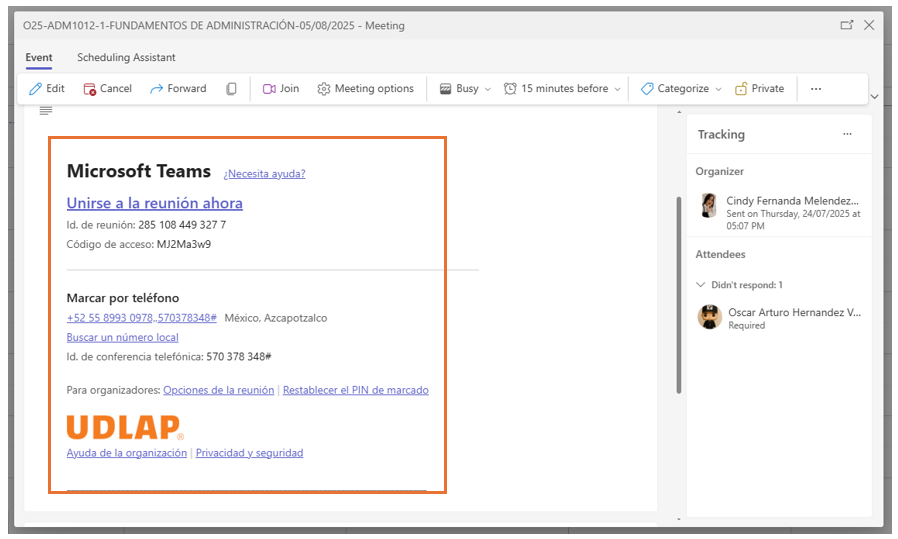
Task: Click the Busy status icon
Action: pos(445,89)
